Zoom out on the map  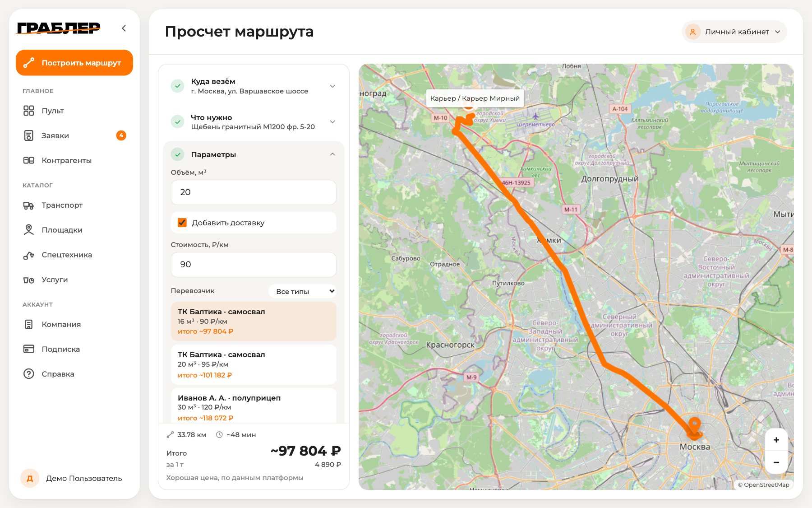(776, 462)
